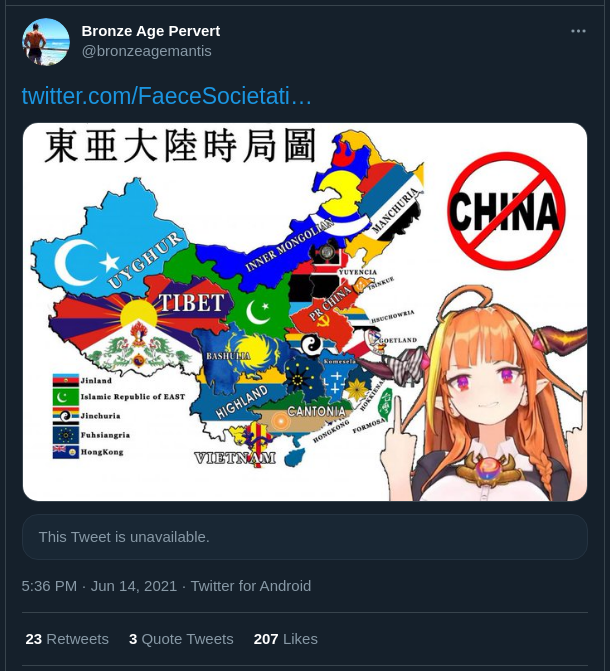The image size is (610, 671).
Task: Open the Bronze Age Pervert display name
Action: pyautogui.click(x=151, y=31)
